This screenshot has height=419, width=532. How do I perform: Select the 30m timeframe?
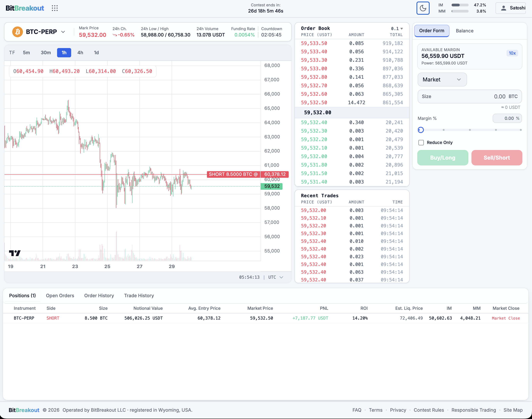[46, 53]
